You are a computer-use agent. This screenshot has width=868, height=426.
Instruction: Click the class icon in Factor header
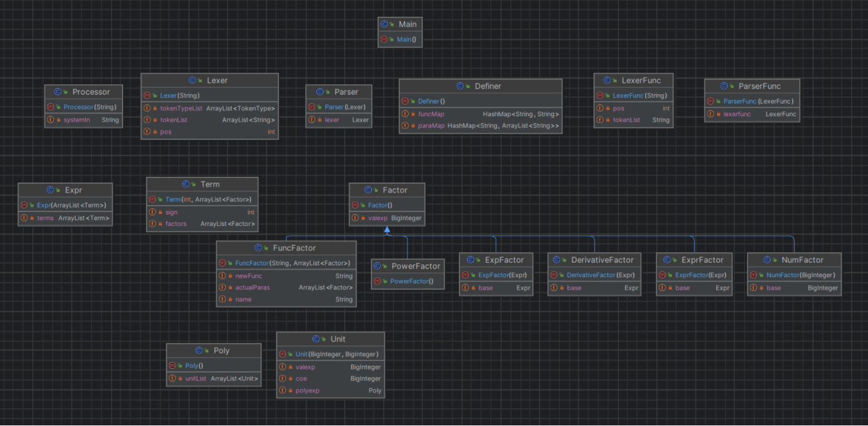point(368,189)
